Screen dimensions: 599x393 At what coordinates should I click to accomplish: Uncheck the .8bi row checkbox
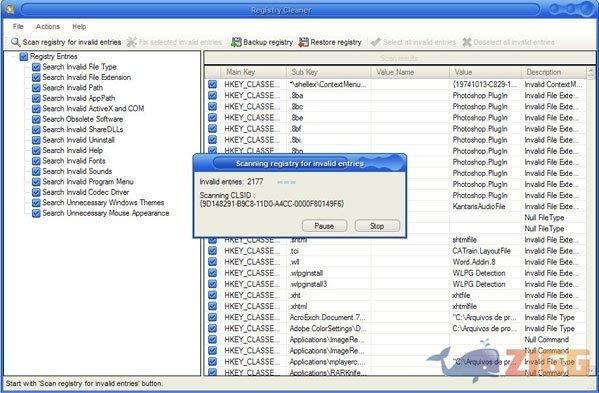click(212, 140)
